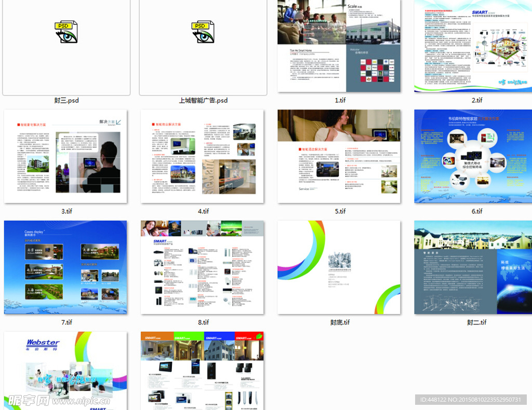Open the 1.tif thumbnail
The height and width of the screenshot is (410, 532).
pos(339,46)
